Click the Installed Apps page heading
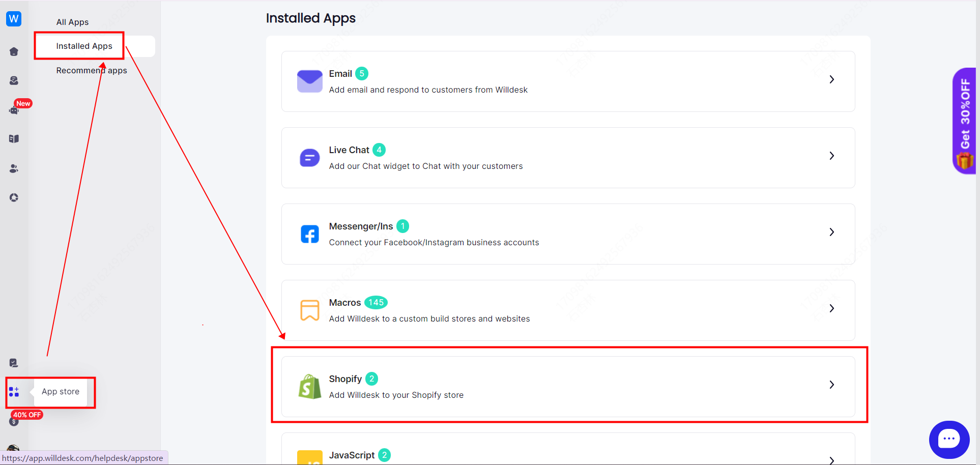This screenshot has height=465, width=980. click(311, 18)
